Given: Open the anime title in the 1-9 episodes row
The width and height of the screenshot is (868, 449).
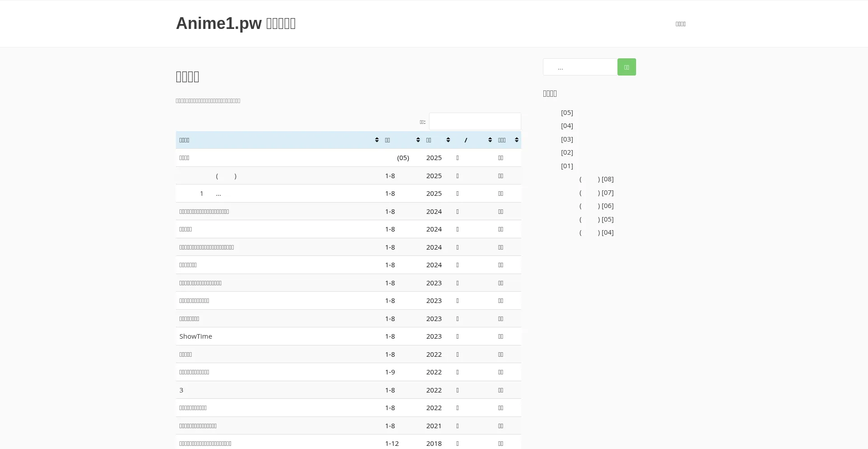Looking at the screenshot, I should (x=194, y=372).
